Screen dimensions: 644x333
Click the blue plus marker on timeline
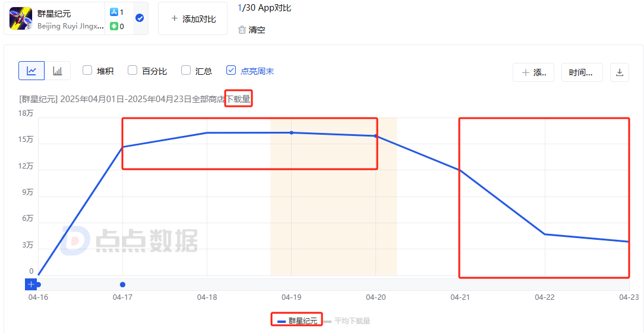[31, 284]
